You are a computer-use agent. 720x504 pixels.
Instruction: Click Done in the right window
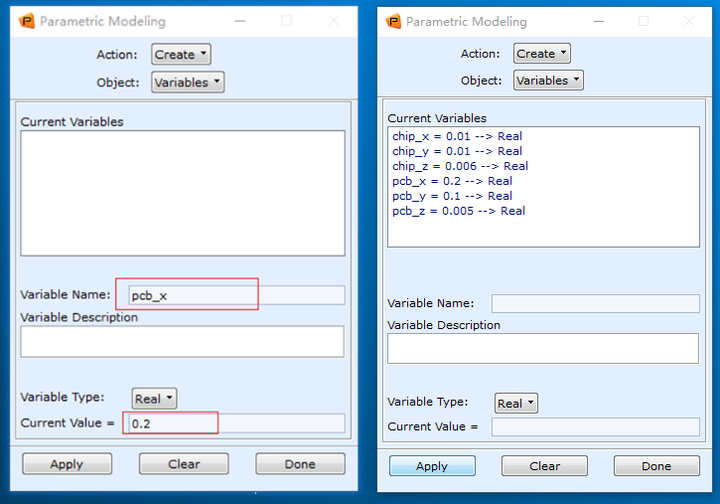(657, 466)
